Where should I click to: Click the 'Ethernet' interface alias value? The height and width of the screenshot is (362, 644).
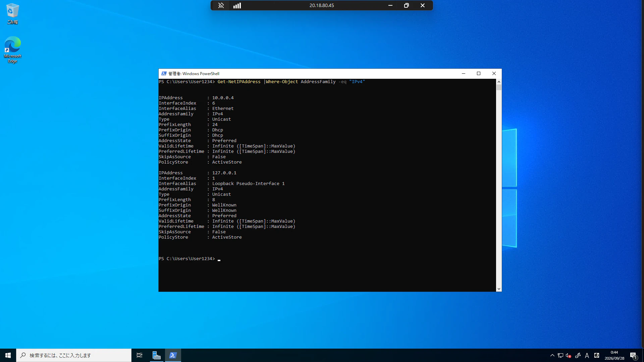pyautogui.click(x=223, y=109)
